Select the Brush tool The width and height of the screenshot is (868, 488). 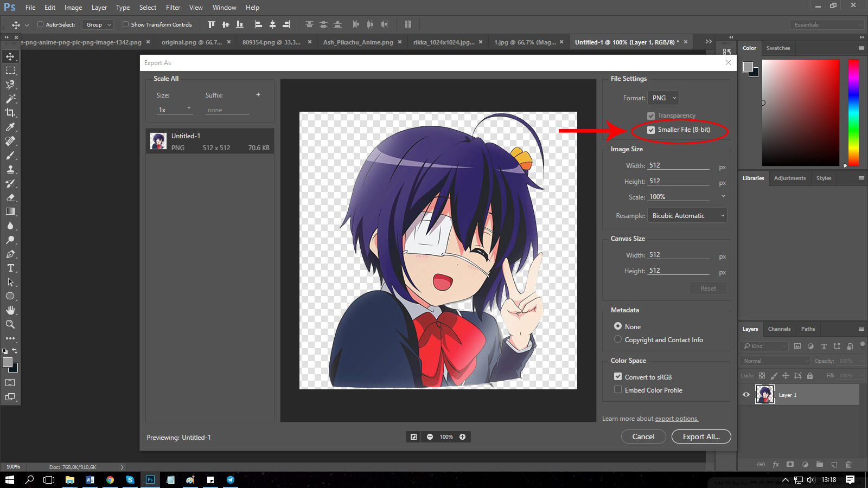pyautogui.click(x=10, y=155)
